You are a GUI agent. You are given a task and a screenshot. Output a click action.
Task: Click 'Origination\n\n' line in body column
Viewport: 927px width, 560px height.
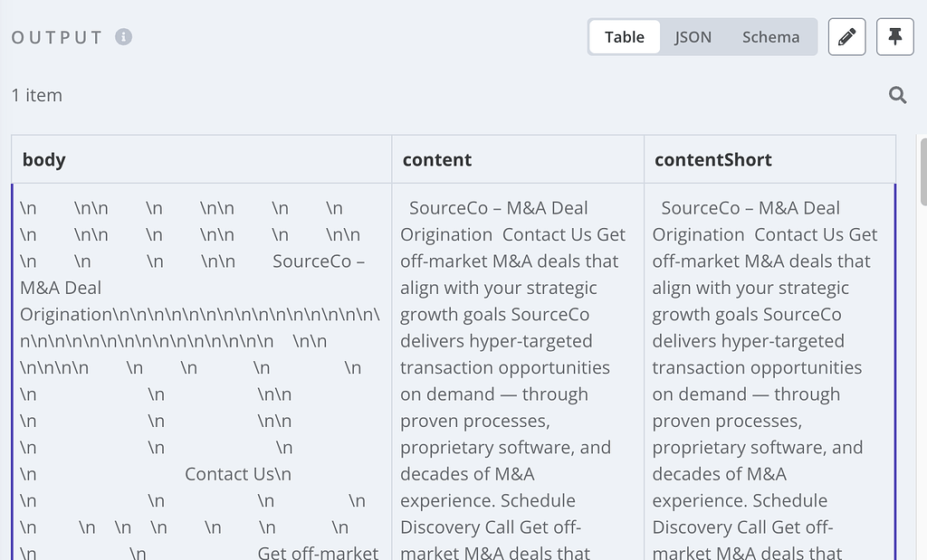199,315
